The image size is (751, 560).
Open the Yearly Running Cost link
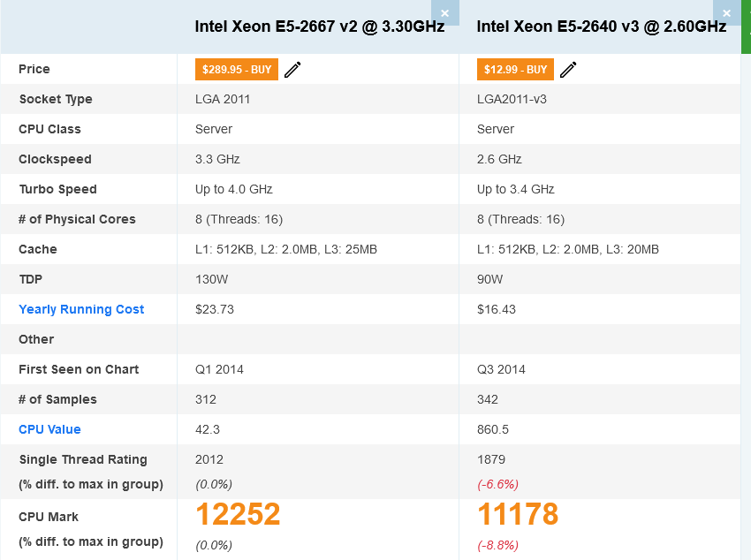(81, 309)
